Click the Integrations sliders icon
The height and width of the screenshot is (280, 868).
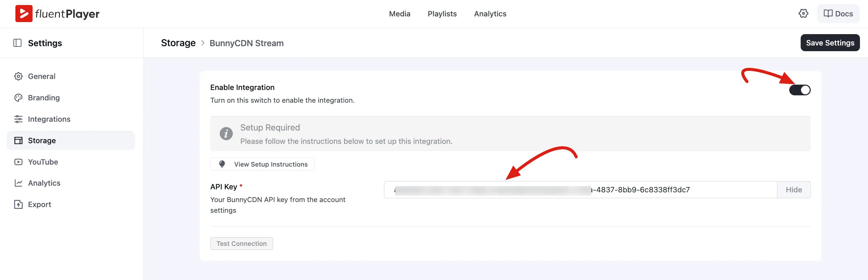pos(18,119)
